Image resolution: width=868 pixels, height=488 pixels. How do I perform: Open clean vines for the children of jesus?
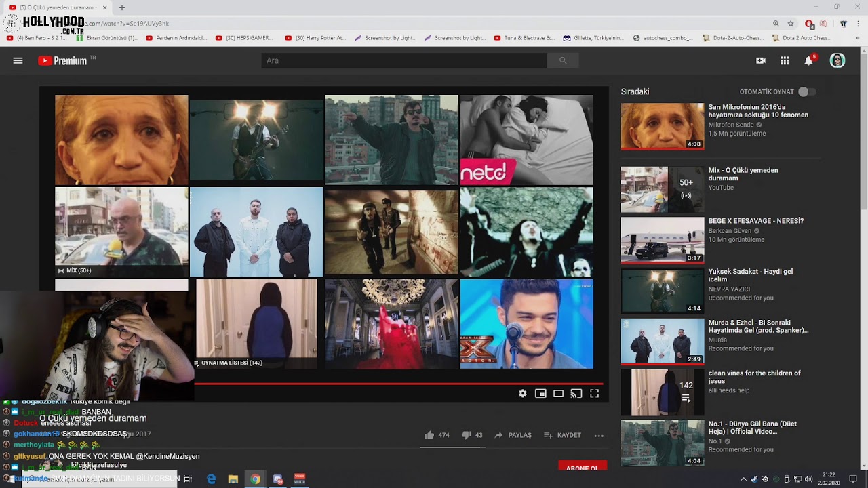pos(755,377)
